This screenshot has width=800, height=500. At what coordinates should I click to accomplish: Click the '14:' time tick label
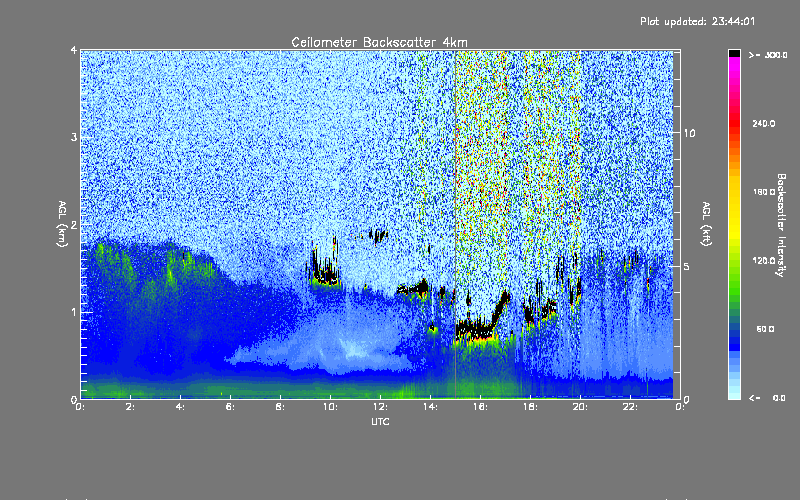click(430, 407)
